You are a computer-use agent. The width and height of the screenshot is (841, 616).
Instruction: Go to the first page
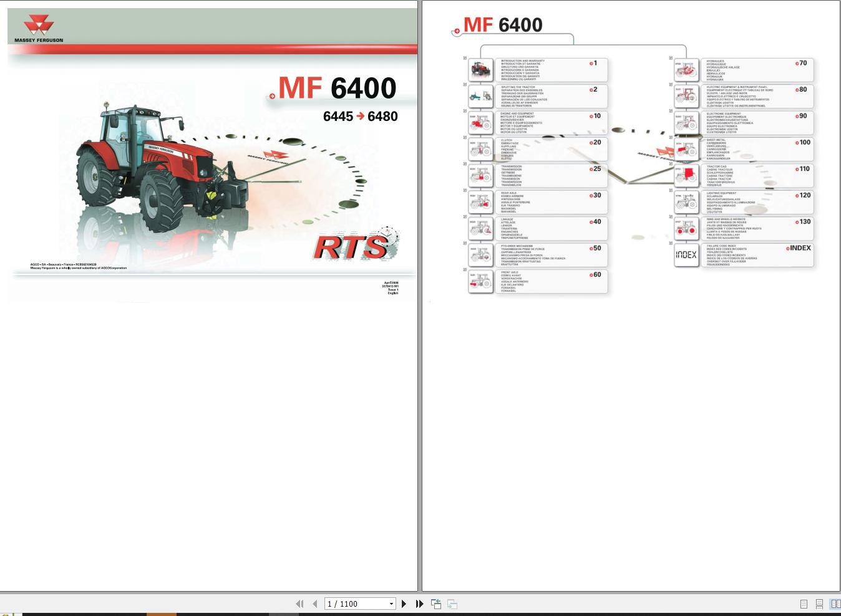tap(299, 604)
